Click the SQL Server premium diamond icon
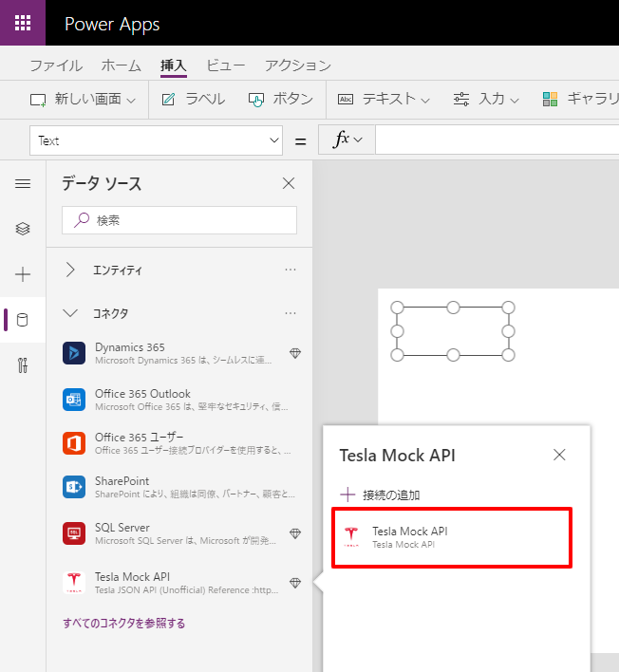This screenshot has width=619, height=672. [x=295, y=533]
